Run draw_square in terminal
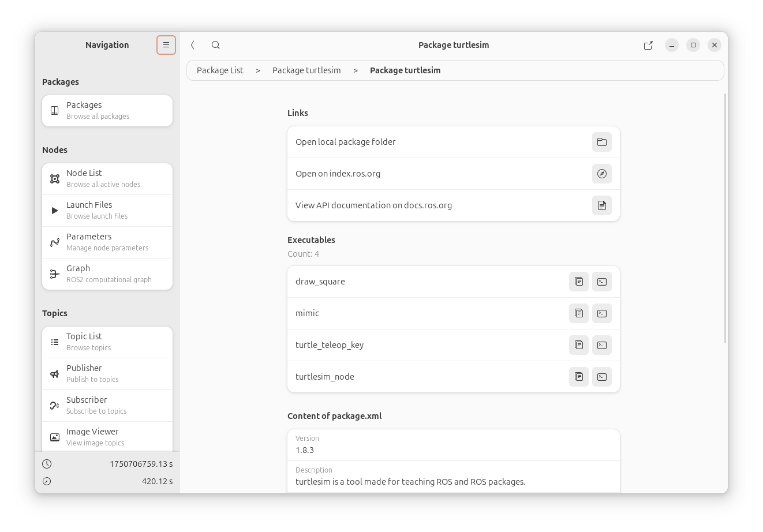Image resolution: width=763 pixels, height=532 pixels. click(x=602, y=282)
